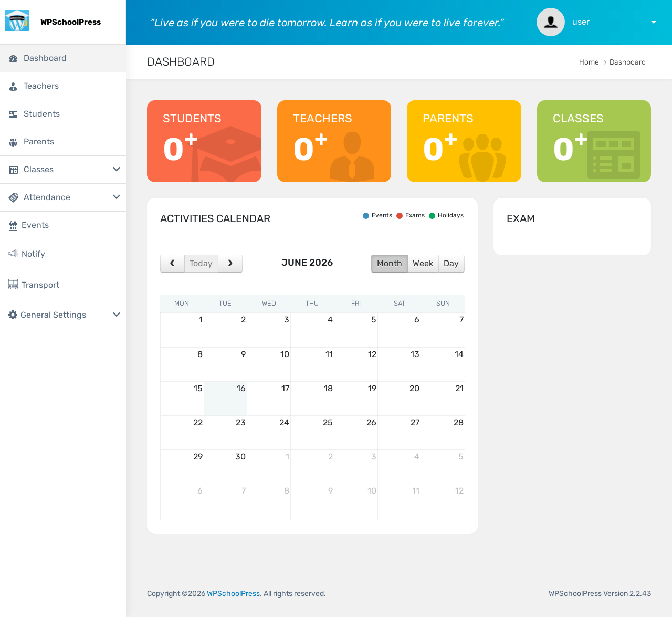Select the Month calendar view
Viewport: 672px width, 617px height.
point(390,264)
